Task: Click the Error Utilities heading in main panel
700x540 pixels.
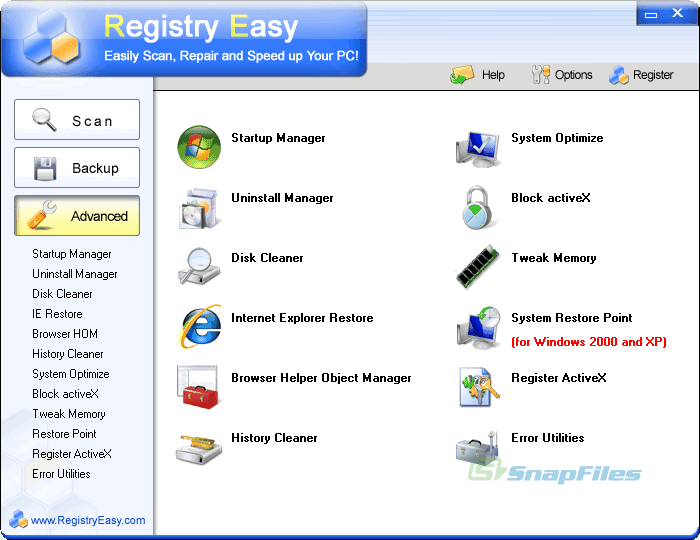Action: click(x=547, y=438)
